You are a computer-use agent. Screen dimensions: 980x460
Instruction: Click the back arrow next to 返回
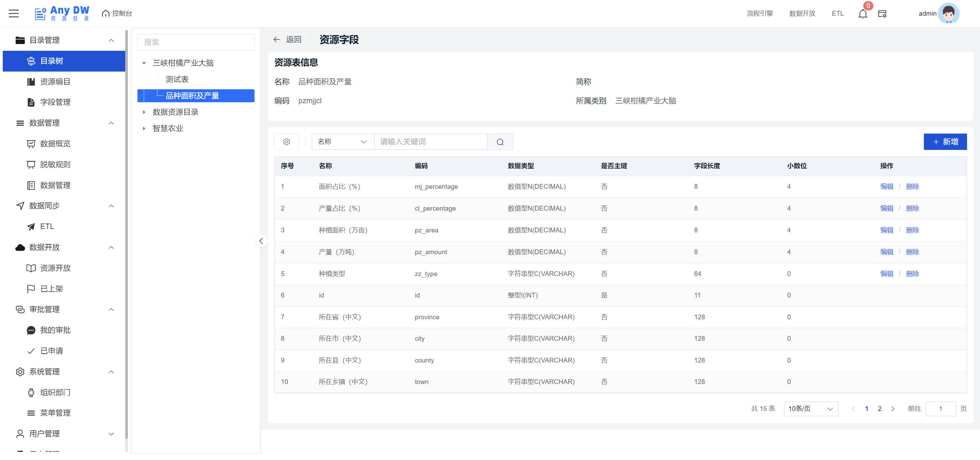(x=277, y=40)
